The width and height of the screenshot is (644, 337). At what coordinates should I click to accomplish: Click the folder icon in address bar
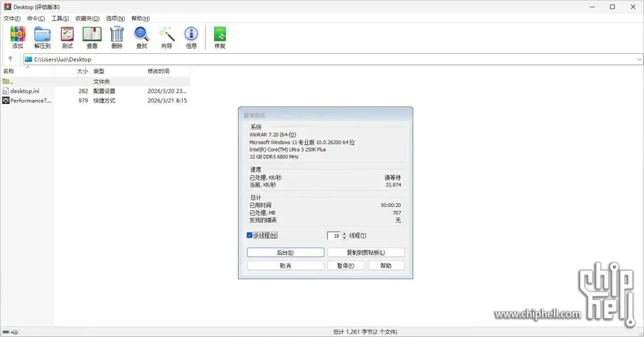[28, 59]
